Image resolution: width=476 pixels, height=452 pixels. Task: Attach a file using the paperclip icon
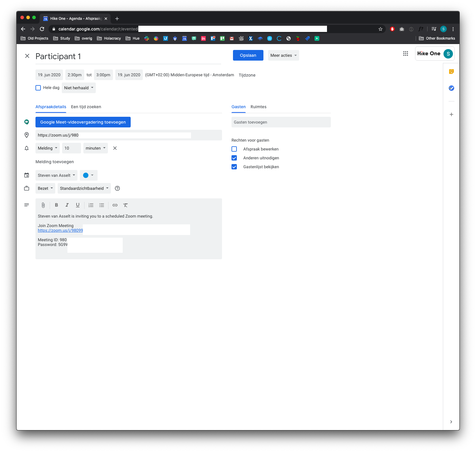pyautogui.click(x=43, y=205)
